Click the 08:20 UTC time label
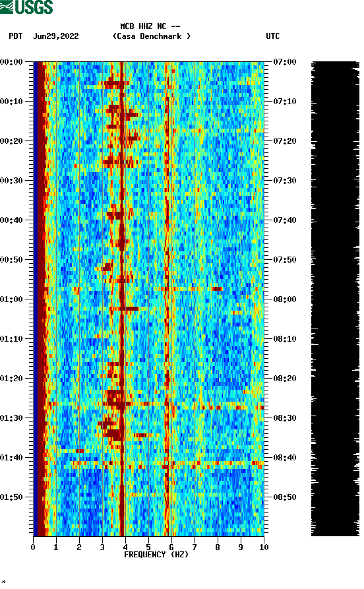 [x=285, y=379]
